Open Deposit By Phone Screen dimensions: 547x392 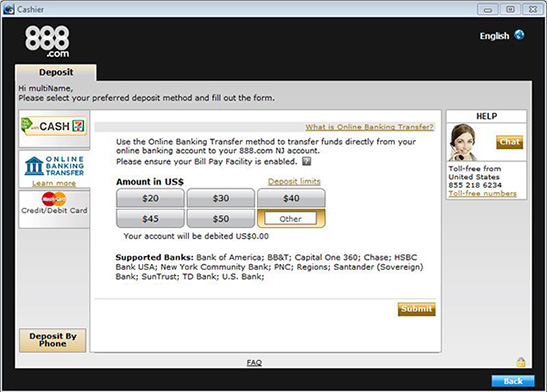tap(53, 340)
